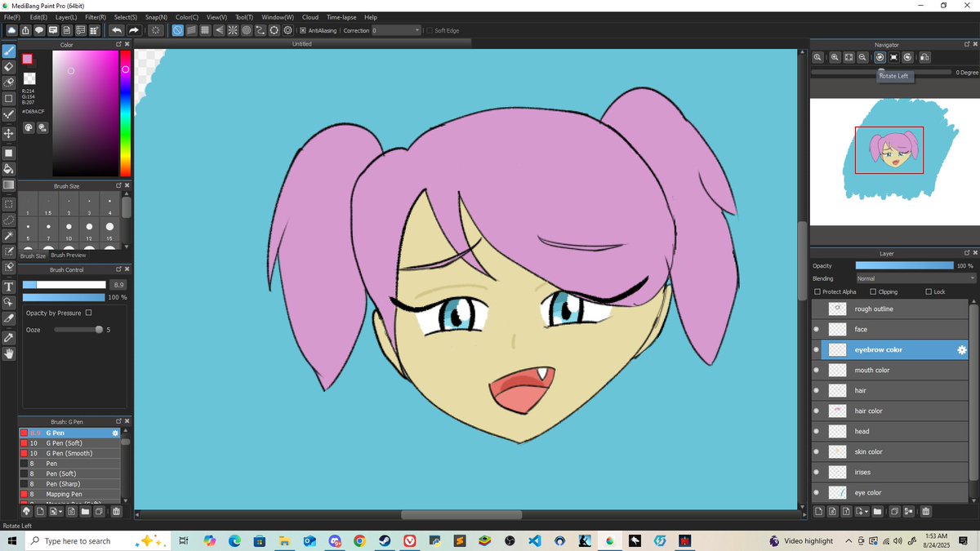Viewport: 980px width, 551px height.
Task: Open the Filter(R) menu
Action: 96,16
